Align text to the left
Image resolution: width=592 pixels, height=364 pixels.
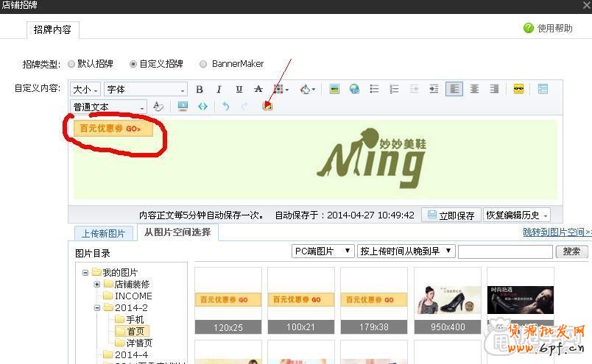(454, 89)
